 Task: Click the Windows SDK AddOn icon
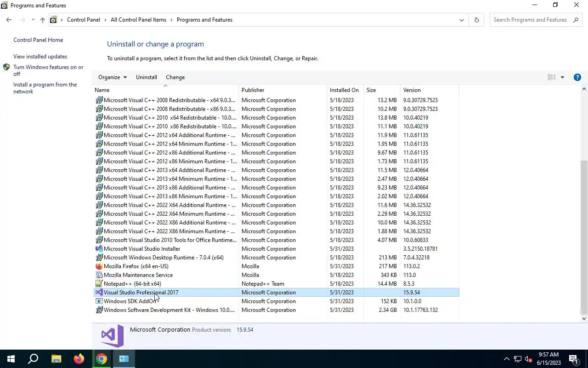tap(99, 301)
